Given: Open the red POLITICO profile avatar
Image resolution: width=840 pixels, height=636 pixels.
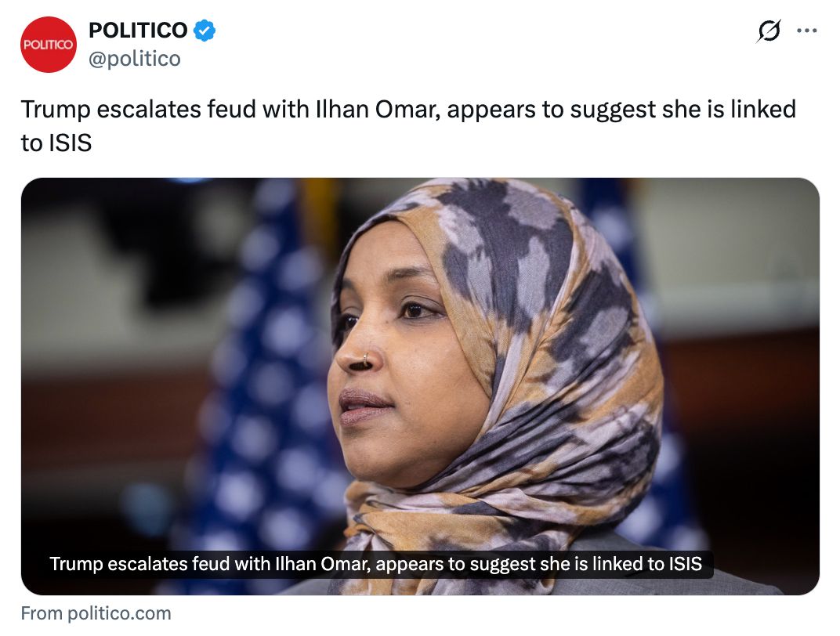Looking at the screenshot, I should [x=49, y=45].
